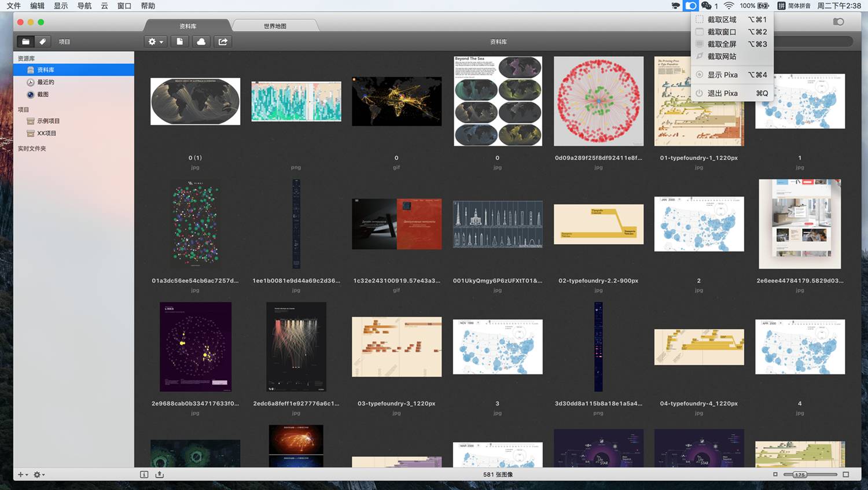Image resolution: width=868 pixels, height=490 pixels.
Task: Click the Pixa camera menu bar icon
Action: pos(691,6)
